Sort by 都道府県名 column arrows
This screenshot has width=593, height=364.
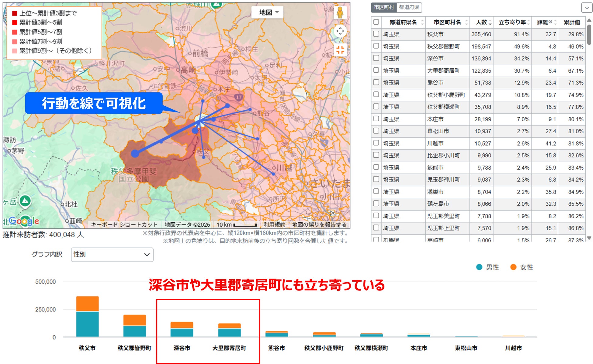coord(422,22)
